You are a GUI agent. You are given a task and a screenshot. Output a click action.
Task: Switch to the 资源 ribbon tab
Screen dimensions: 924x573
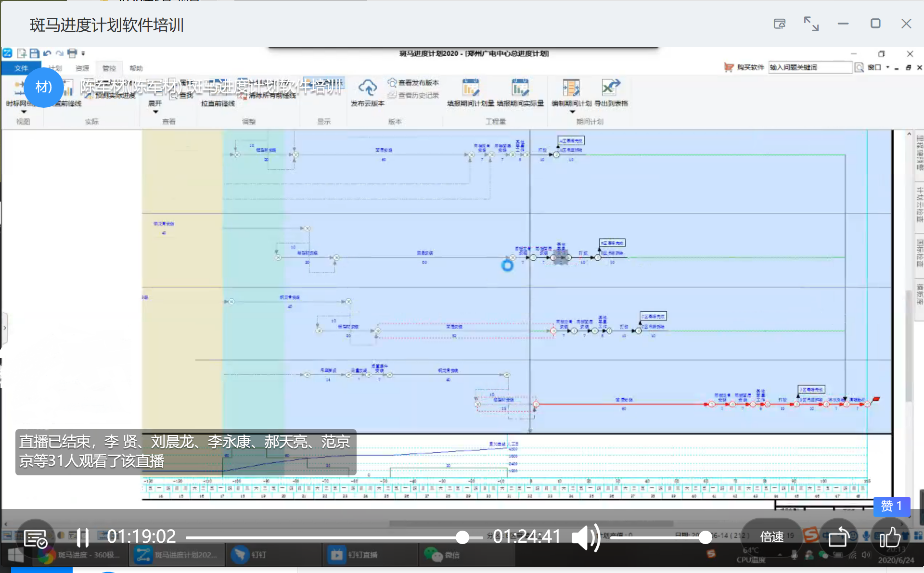[x=82, y=68]
